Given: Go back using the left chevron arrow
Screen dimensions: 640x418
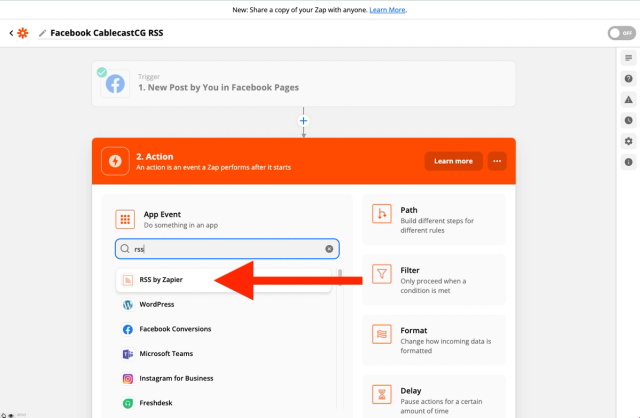Looking at the screenshot, I should coord(11,33).
